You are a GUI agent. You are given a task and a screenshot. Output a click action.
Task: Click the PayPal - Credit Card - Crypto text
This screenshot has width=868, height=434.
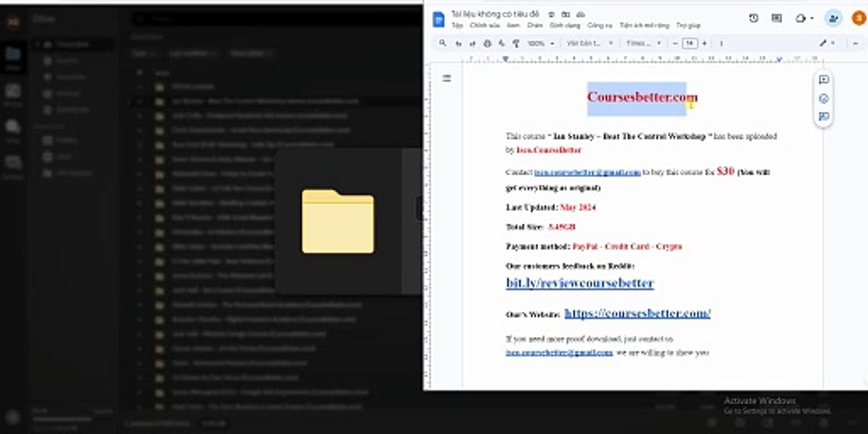coord(627,247)
